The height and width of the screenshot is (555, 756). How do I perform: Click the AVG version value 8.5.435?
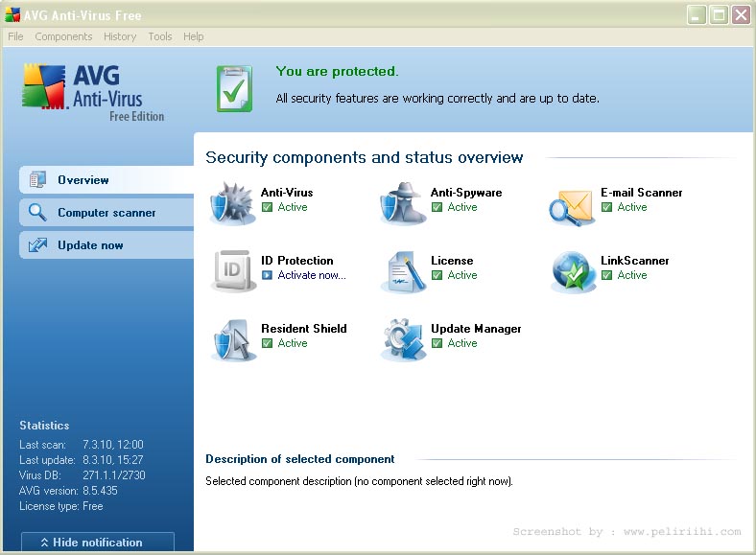100,491
